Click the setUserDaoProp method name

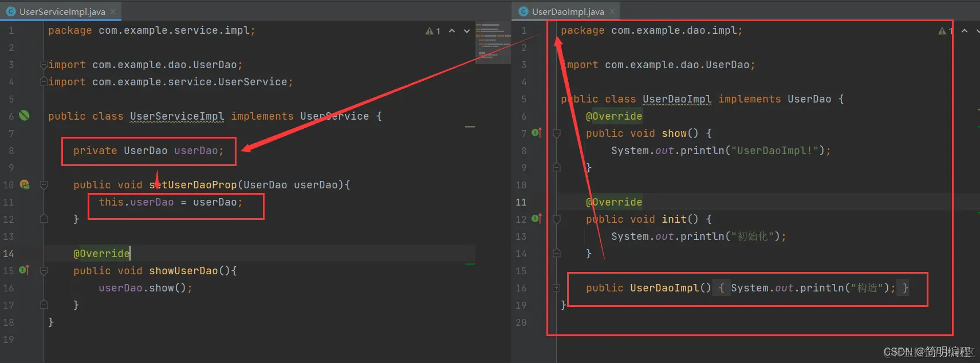tap(193, 185)
